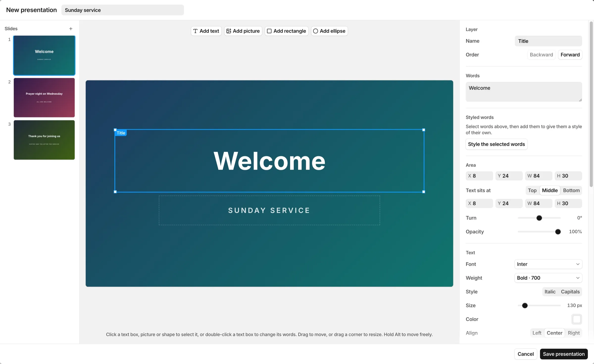The height and width of the screenshot is (364, 594).
Task: Open the Thank you for joining us slide
Action: [x=44, y=140]
